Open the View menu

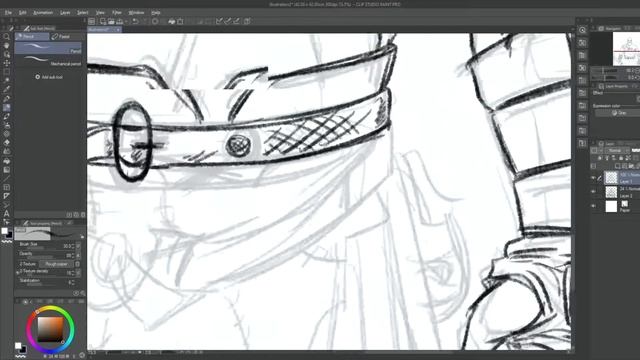(x=100, y=13)
